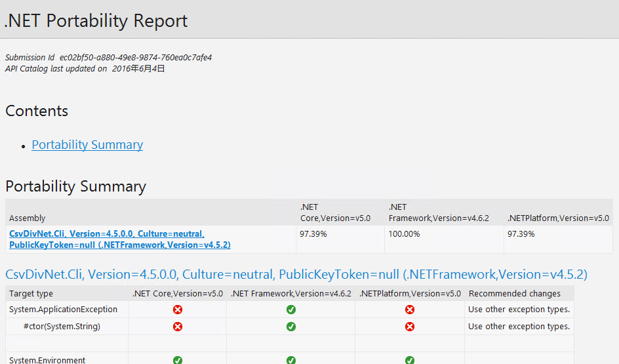Click red X for #ctor(System.String) under .NET Core

(178, 327)
